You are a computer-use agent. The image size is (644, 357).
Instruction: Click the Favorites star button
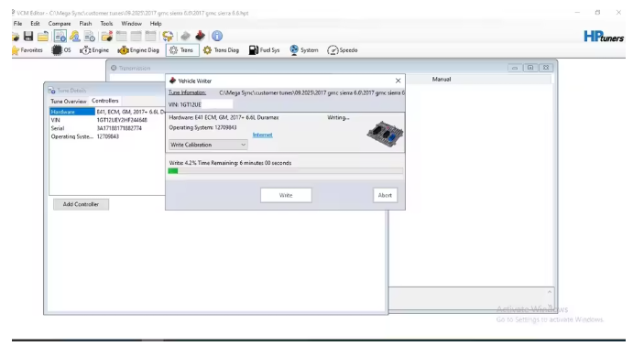click(27, 50)
